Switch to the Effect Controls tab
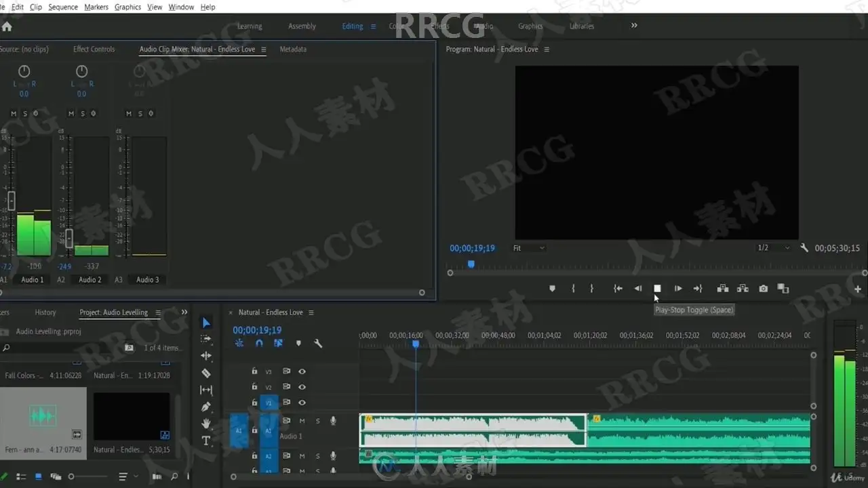This screenshot has width=868, height=488. click(x=94, y=49)
